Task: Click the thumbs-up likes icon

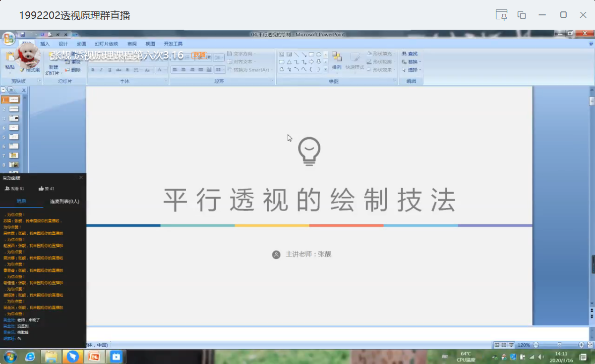Action: [41, 189]
